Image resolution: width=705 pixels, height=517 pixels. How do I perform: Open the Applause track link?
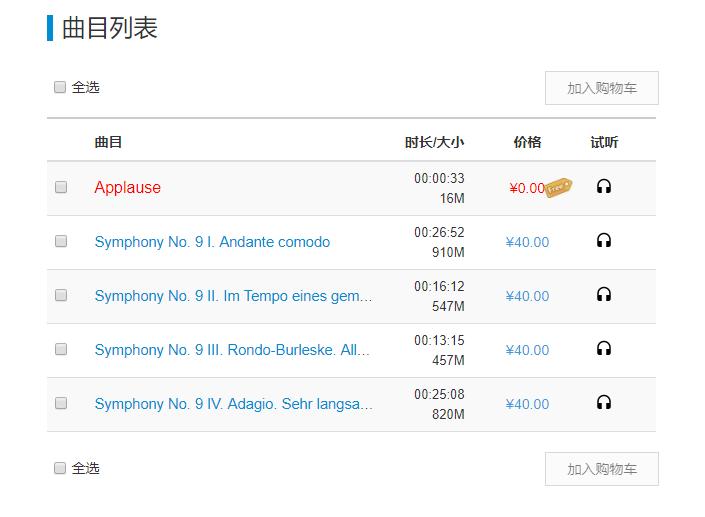[x=127, y=187]
